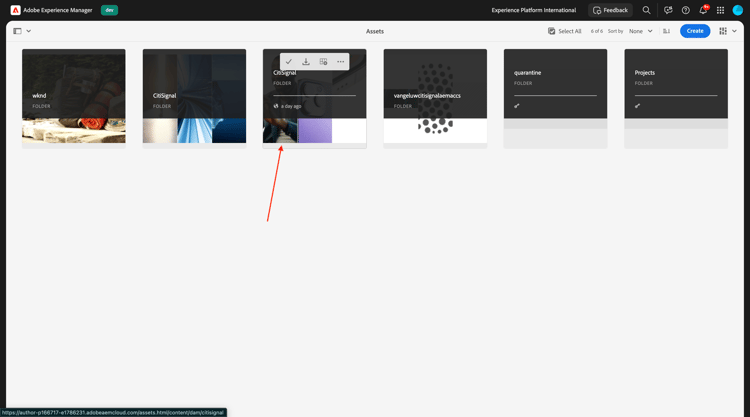Image resolution: width=750 pixels, height=417 pixels.
Task: Open the user profile avatar
Action: 738,10
